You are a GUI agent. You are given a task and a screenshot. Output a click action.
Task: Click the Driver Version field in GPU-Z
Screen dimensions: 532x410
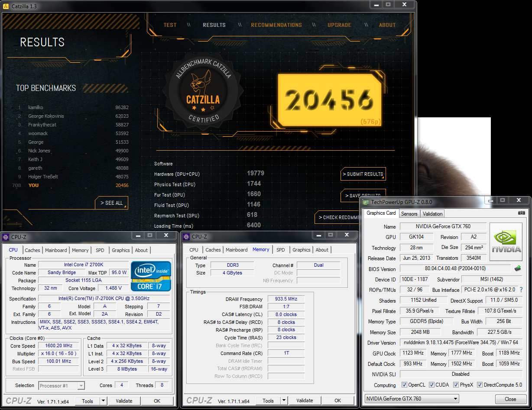click(461, 342)
